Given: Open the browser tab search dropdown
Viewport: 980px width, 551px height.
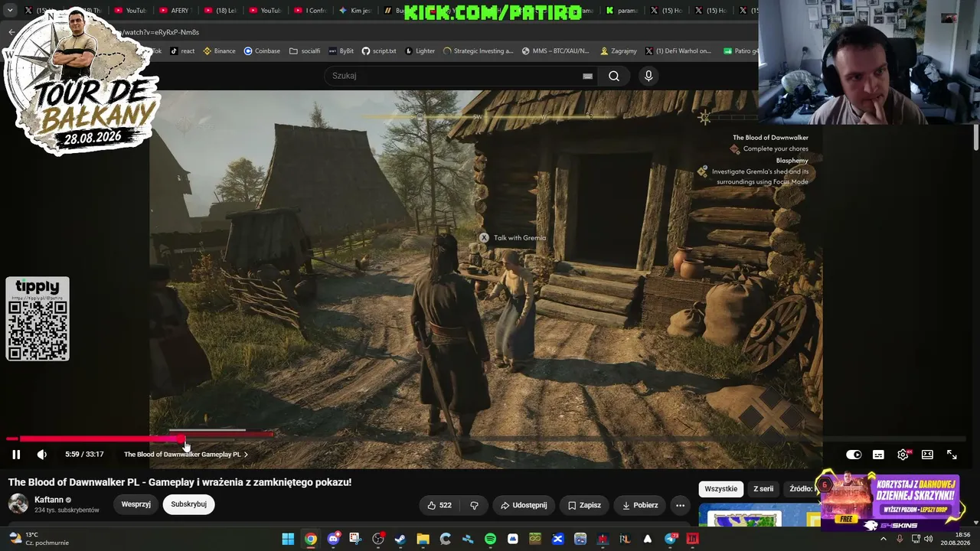Looking at the screenshot, I should click(x=10, y=11).
